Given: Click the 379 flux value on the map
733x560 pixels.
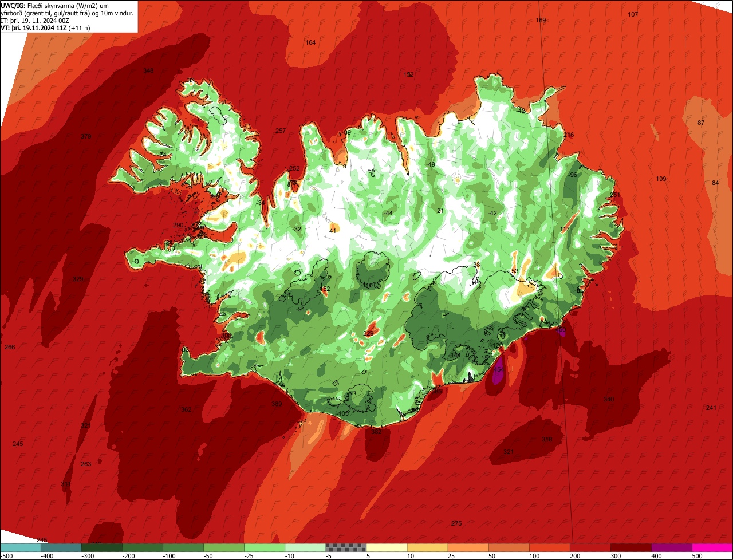Looking at the screenshot, I should 86,136.
